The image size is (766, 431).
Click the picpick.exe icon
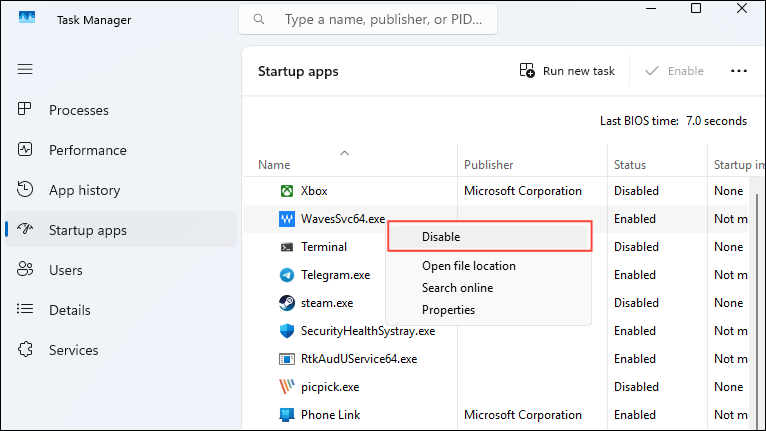(287, 387)
